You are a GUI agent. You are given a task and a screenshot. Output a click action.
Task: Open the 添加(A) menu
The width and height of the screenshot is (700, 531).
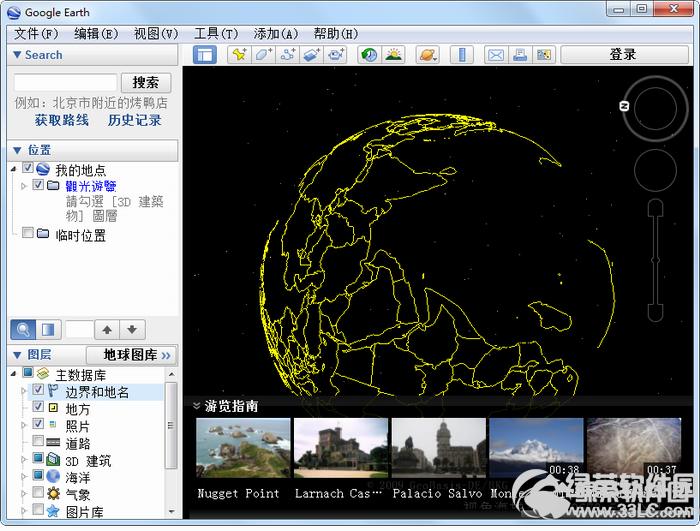[x=276, y=34]
